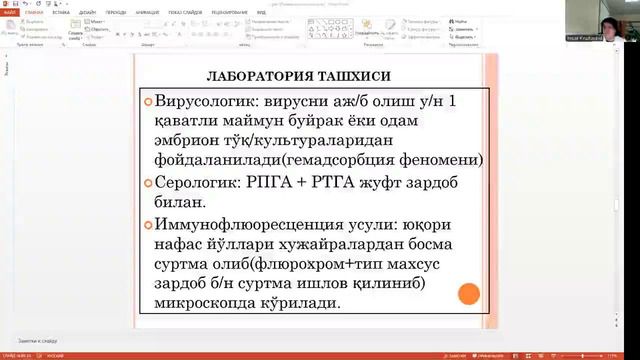Open the Макет layout dropdown
Image resolution: width=640 pixels, height=360 pixels.
pyautogui.click(x=95, y=21)
